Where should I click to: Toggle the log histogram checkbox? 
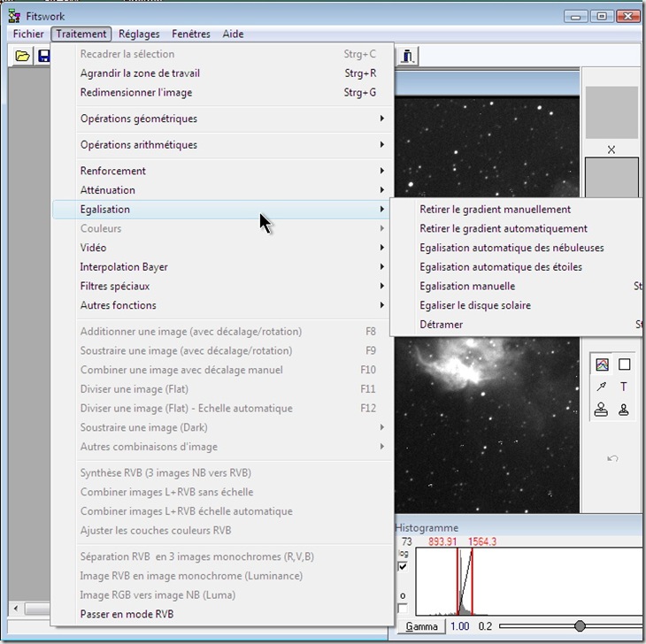[x=403, y=566]
